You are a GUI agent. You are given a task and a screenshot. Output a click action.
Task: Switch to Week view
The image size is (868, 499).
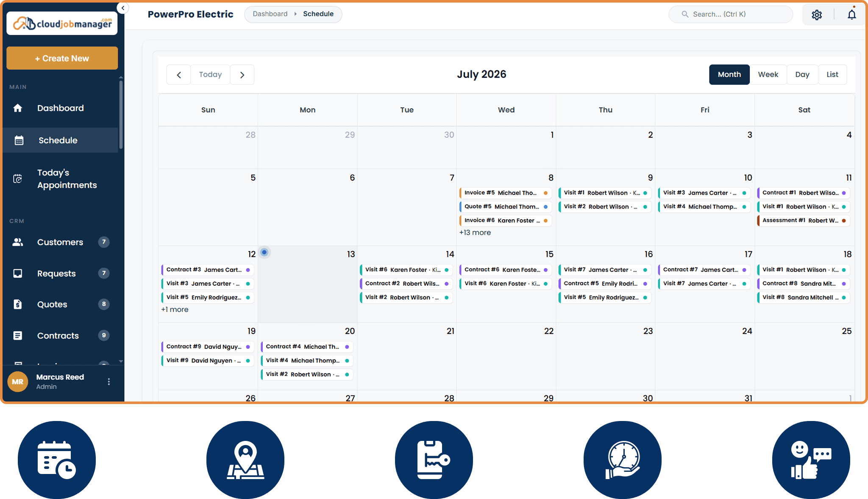(x=768, y=75)
